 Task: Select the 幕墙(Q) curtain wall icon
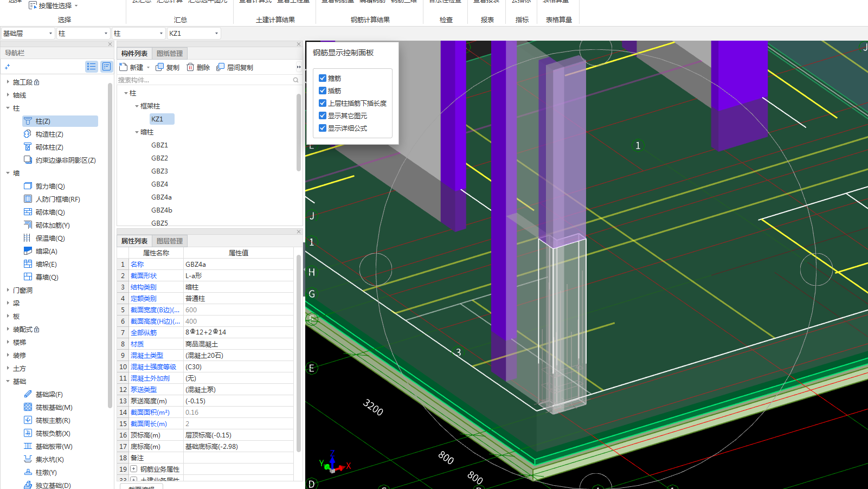[x=28, y=277]
